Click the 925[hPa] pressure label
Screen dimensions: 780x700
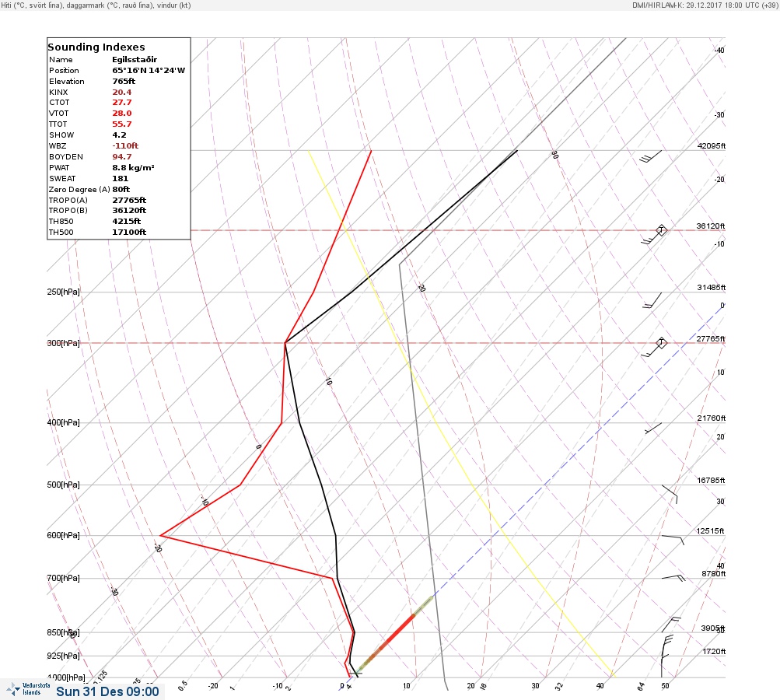click(63, 656)
